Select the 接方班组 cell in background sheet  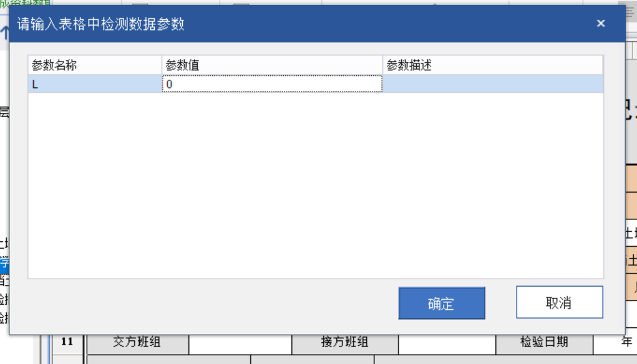pyautogui.click(x=345, y=343)
